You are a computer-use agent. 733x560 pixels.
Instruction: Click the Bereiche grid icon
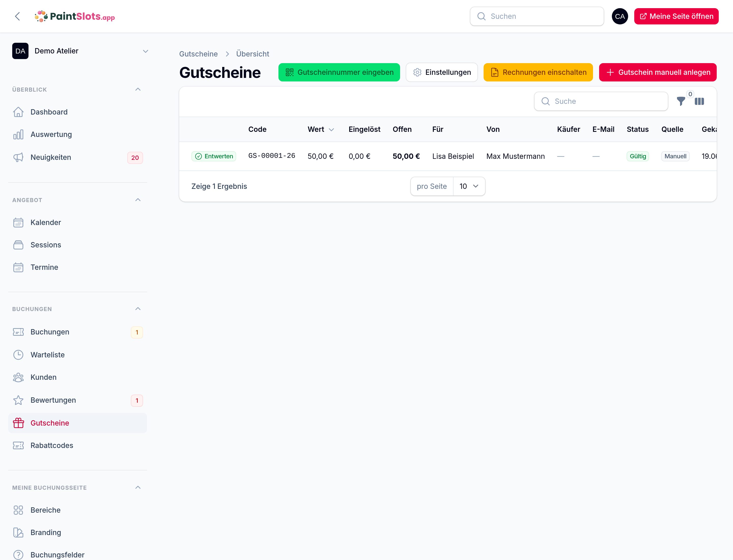click(18, 510)
